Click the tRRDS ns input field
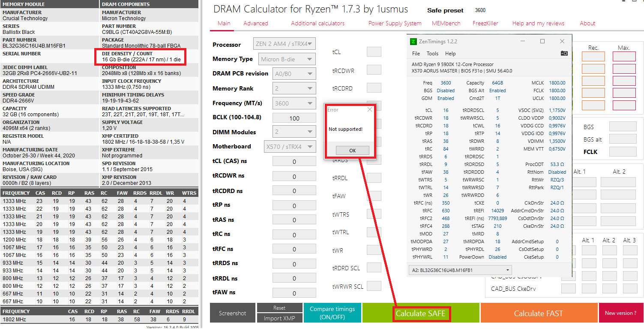 294,264
